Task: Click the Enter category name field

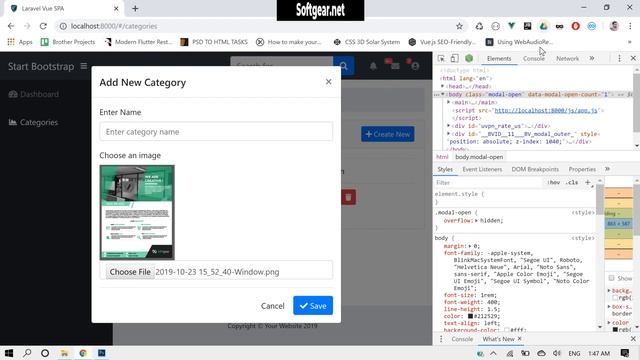Action: pos(216,132)
